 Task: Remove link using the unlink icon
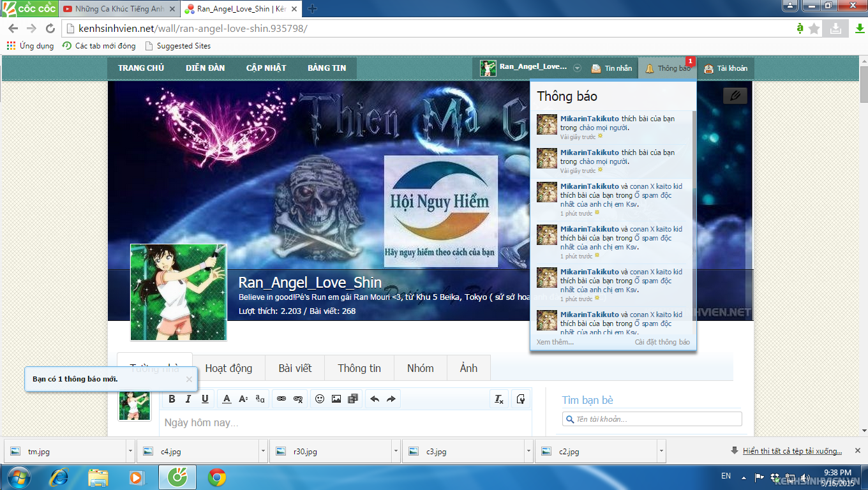298,399
